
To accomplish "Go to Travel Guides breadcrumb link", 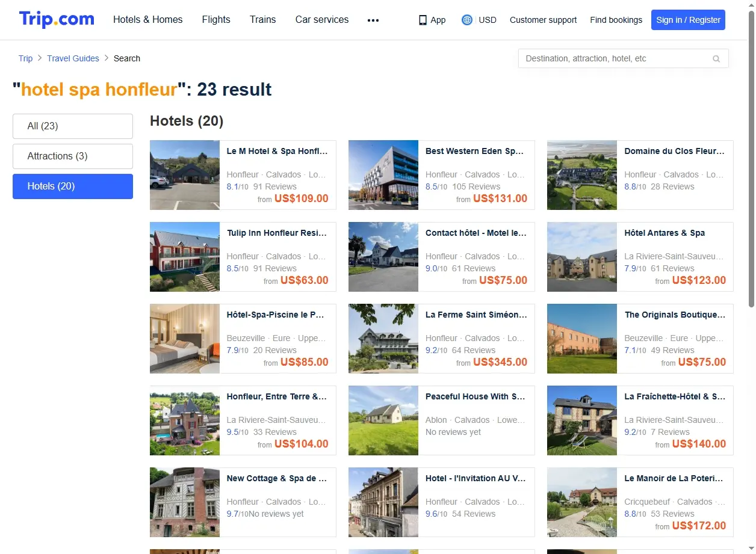I will (73, 58).
